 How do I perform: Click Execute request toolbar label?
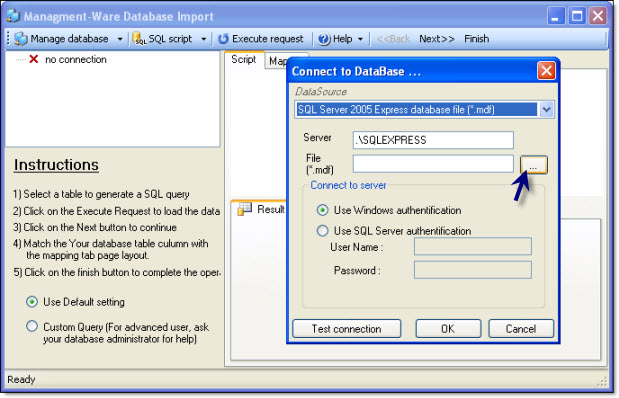pyautogui.click(x=268, y=39)
